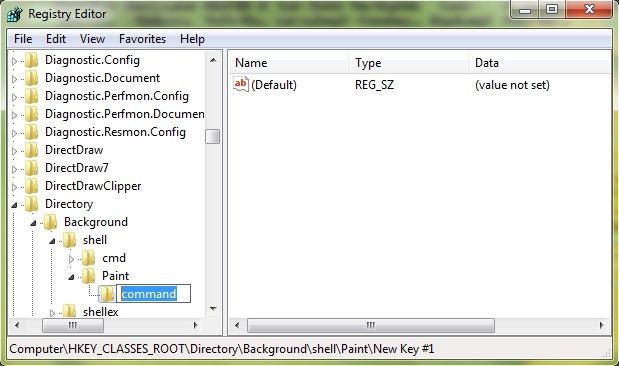The height and width of the screenshot is (366, 619).
Task: Maximize the Registry Editor window
Action: 552,9
